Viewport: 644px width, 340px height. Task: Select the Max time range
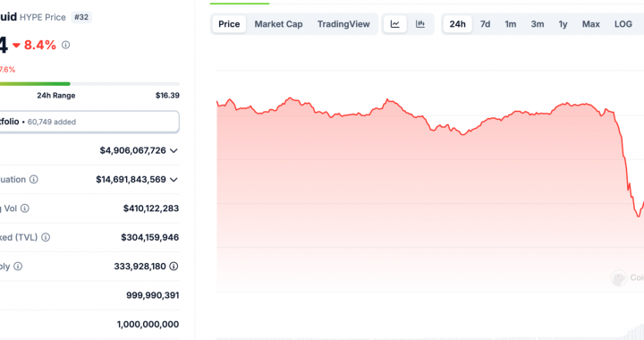[591, 24]
